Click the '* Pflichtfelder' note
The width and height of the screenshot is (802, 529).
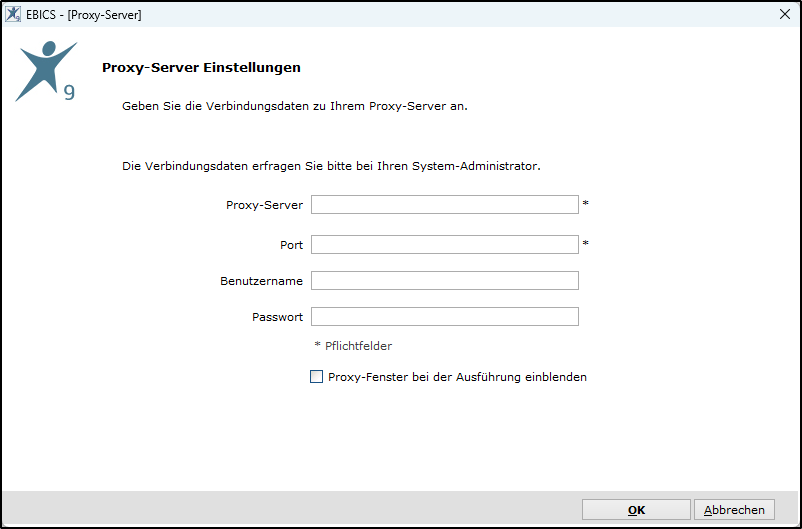point(353,346)
